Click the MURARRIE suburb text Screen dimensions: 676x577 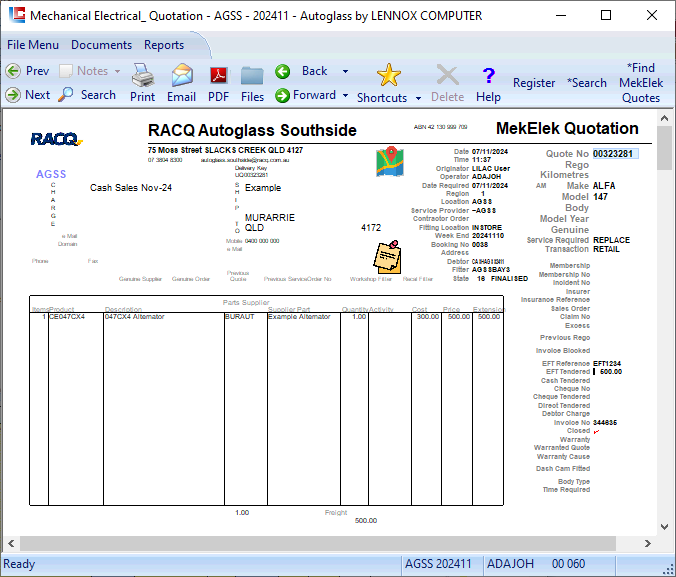tap(270, 217)
